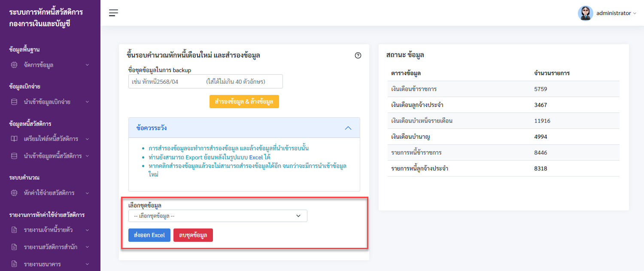Open the help question mark icon
Screen dimensions: 644x271
click(358, 55)
